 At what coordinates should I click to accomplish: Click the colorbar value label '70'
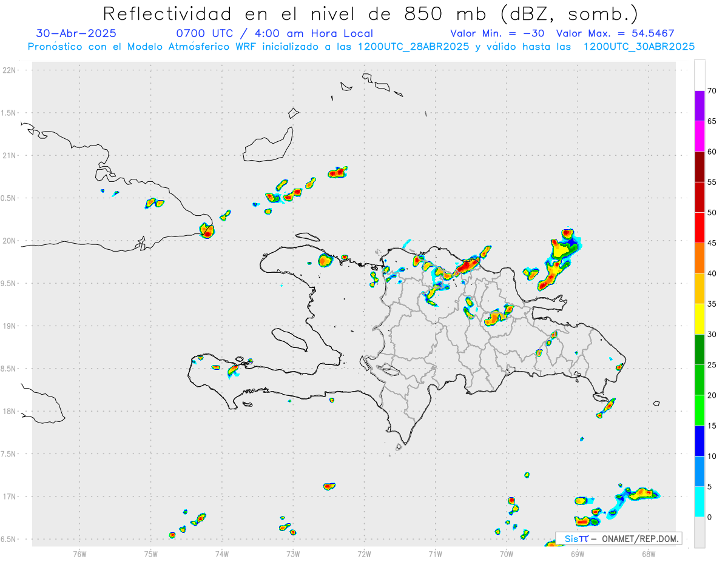[712, 91]
